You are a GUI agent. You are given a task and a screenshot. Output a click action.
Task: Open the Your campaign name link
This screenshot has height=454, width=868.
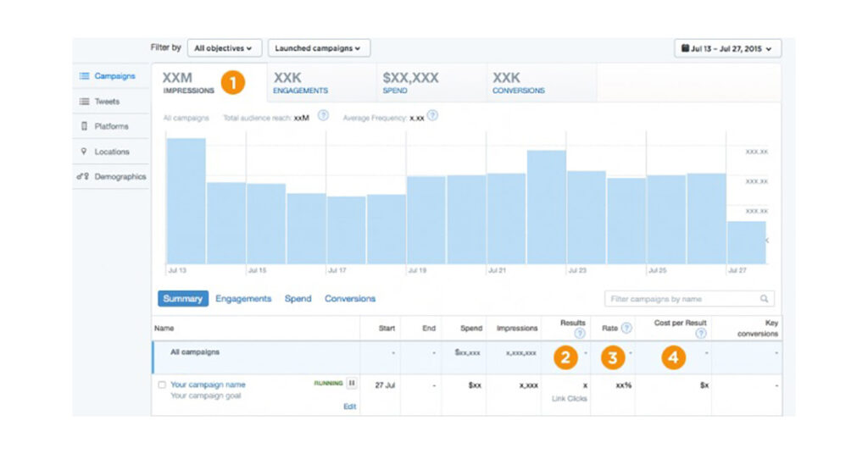(208, 385)
